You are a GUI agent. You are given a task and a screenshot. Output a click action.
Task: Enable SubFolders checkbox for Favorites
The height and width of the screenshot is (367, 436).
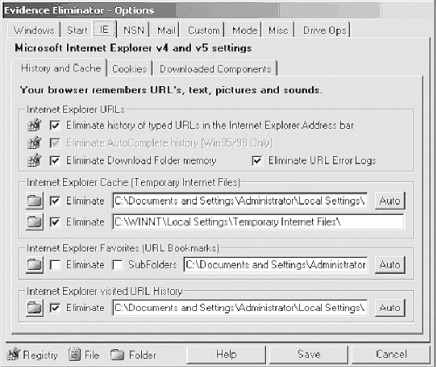coord(117,265)
